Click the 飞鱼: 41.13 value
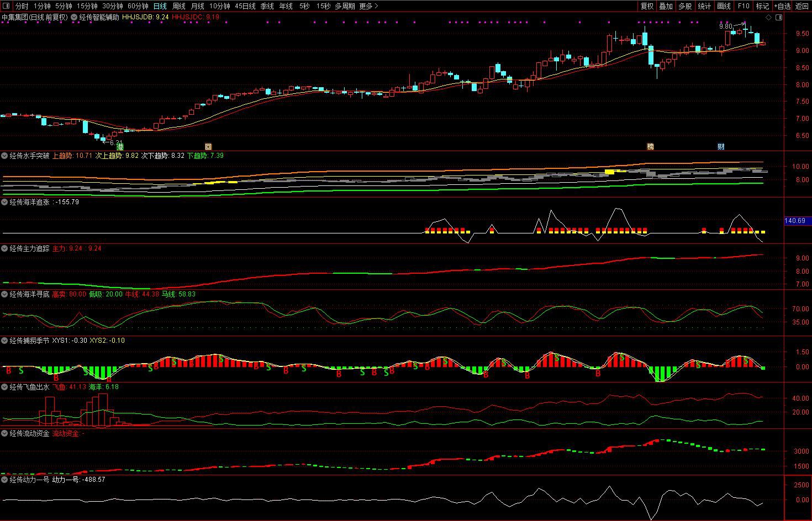 70,387
